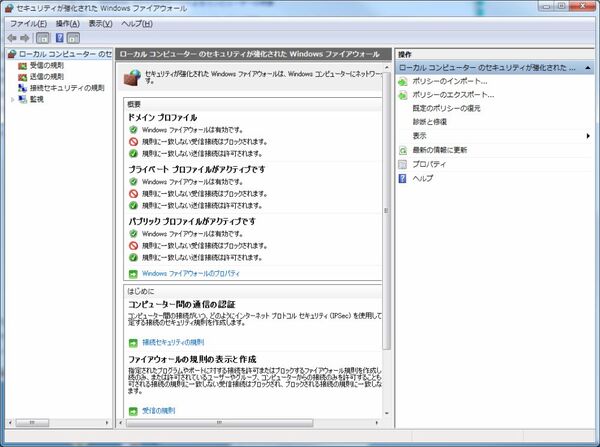The height and width of the screenshot is (447, 600).
Task: Select 接続セキュリティの規則 in the tree
Action: click(67, 88)
